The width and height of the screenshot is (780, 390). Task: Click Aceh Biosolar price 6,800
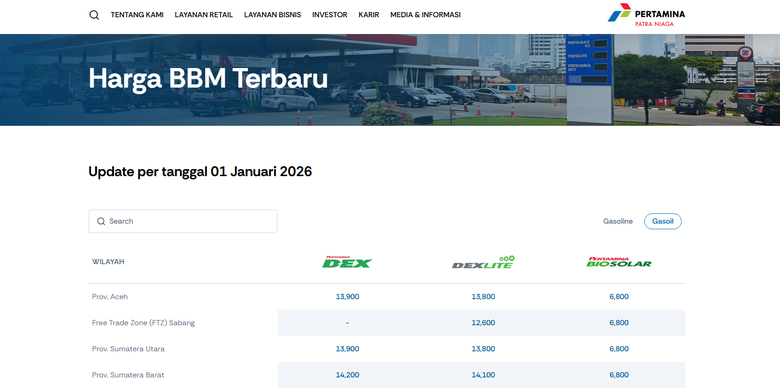(619, 296)
